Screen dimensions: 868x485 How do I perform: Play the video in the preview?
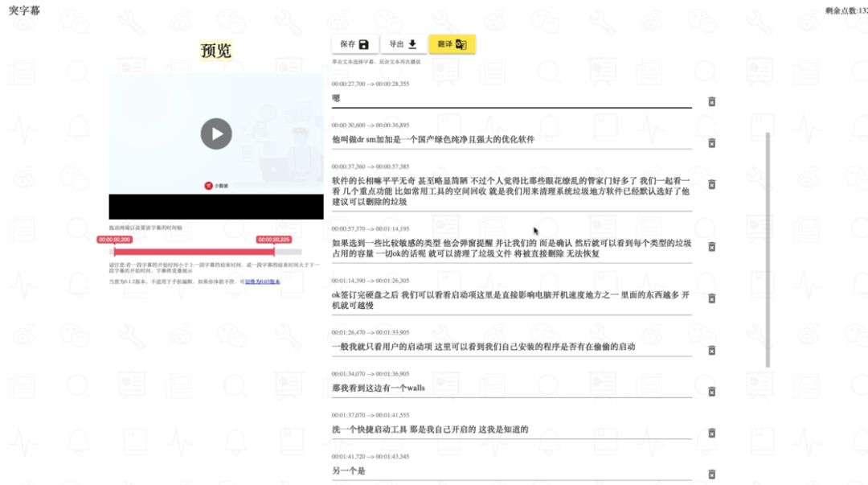[x=216, y=134]
